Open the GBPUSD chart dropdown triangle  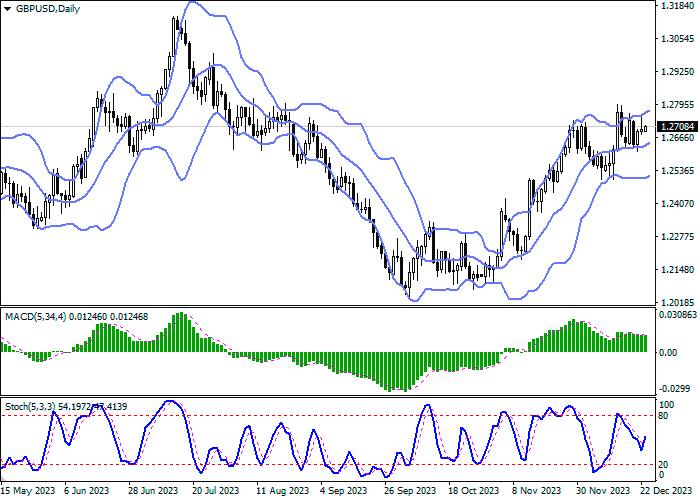click(x=8, y=8)
